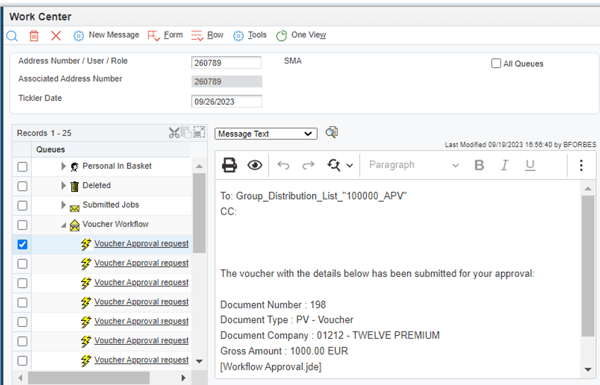Click the Personal In Basket icon
This screenshot has height=385, width=600.
tap(75, 167)
